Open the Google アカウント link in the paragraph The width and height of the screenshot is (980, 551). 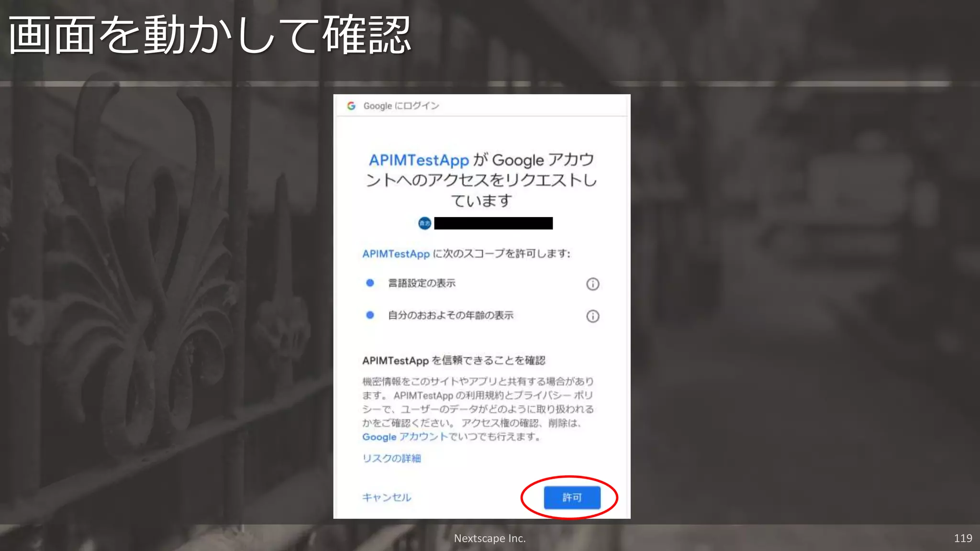[405, 437]
